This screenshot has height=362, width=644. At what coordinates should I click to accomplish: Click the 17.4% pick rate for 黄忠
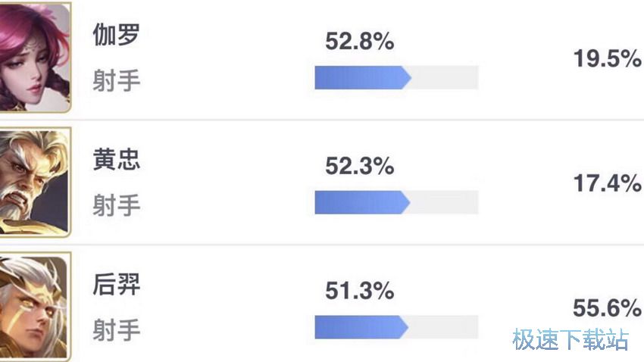pos(608,183)
